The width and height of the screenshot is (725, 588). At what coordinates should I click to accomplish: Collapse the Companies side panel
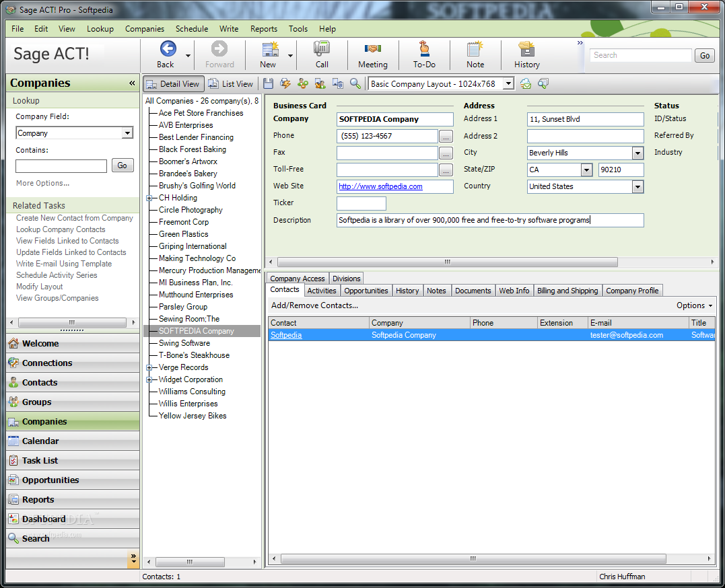tap(132, 83)
